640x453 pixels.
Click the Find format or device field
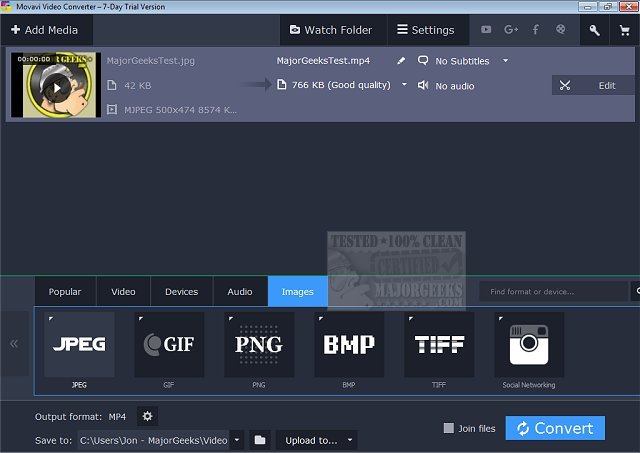(x=553, y=291)
